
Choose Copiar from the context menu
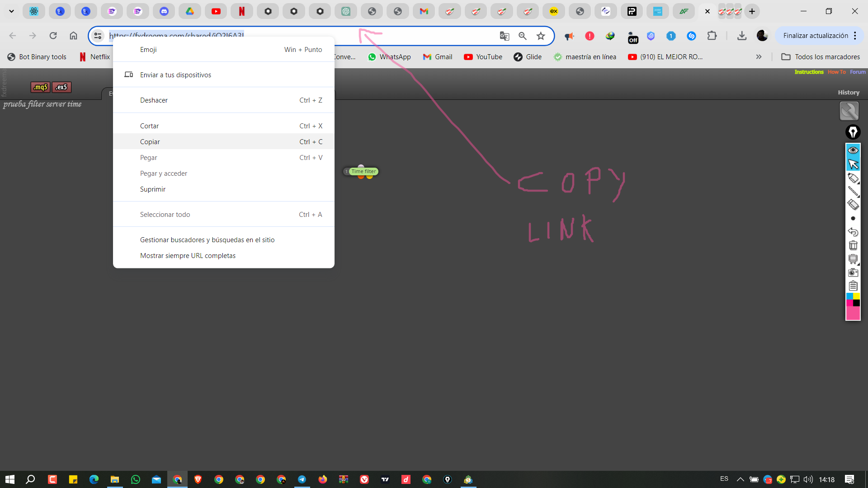224,141
